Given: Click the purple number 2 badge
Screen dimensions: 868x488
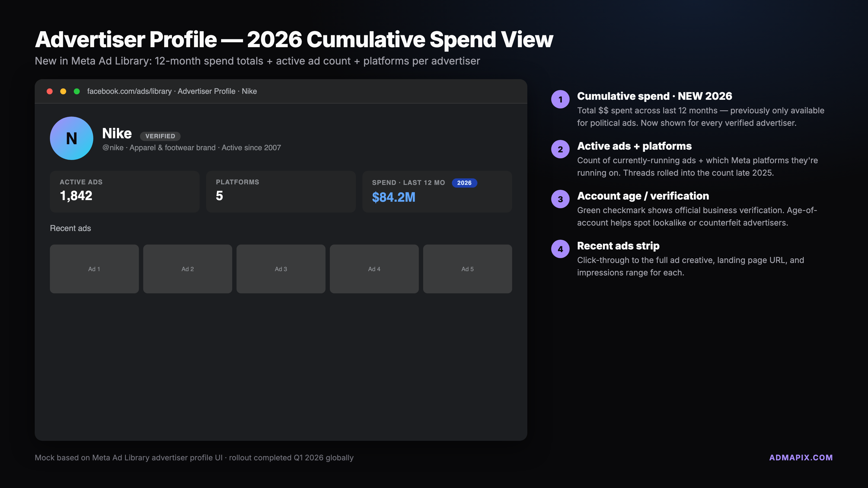Looking at the screenshot, I should point(560,149).
